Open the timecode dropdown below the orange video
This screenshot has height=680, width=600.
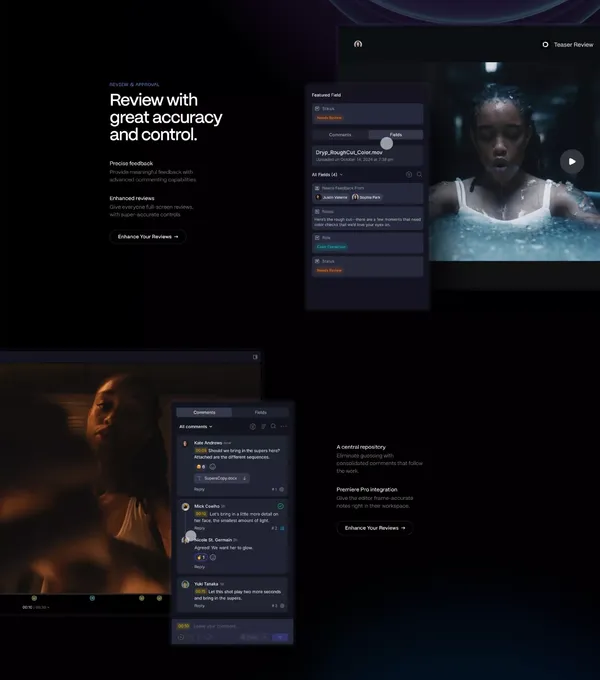click(x=36, y=608)
